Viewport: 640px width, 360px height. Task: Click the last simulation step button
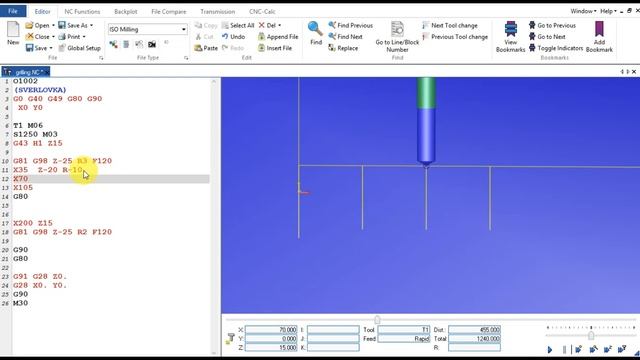[622, 349]
